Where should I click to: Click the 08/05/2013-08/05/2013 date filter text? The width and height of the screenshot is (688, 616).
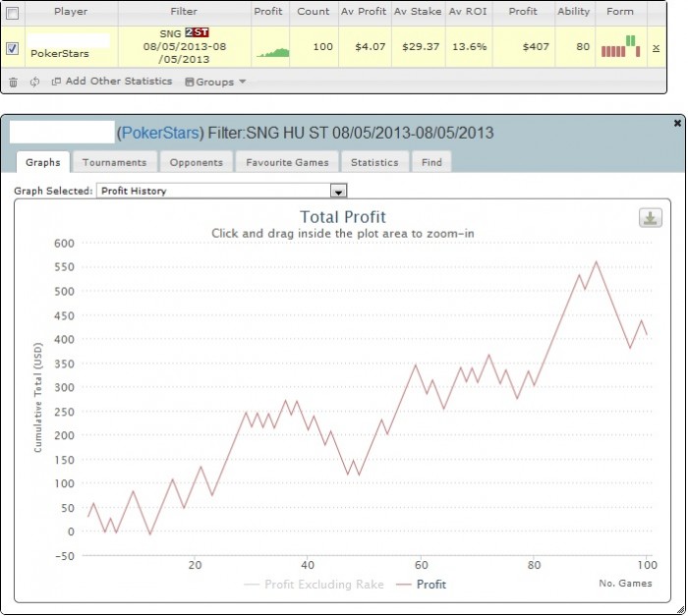[x=185, y=53]
